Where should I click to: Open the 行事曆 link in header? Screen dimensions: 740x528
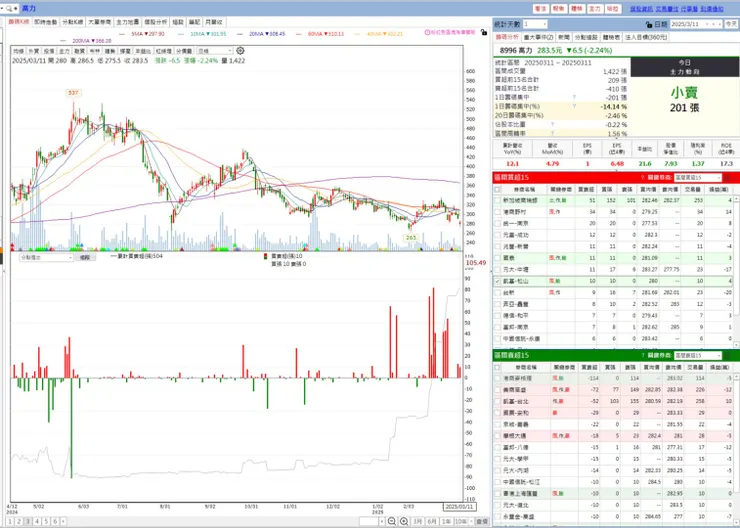[690, 9]
